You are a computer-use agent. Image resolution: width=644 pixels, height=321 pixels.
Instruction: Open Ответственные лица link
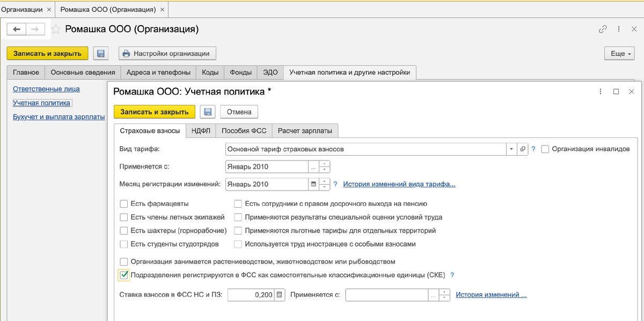coord(46,89)
